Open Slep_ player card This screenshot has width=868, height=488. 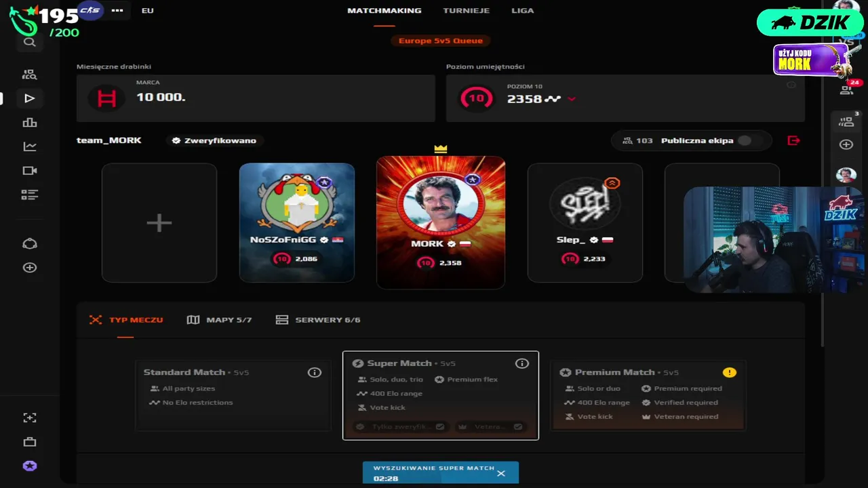coord(585,222)
